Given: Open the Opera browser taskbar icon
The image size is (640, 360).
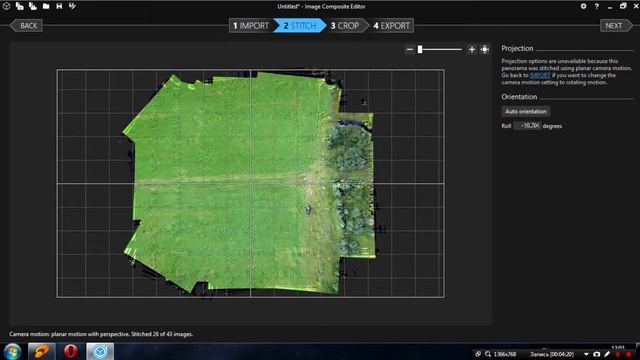Looking at the screenshot, I should click(70, 351).
